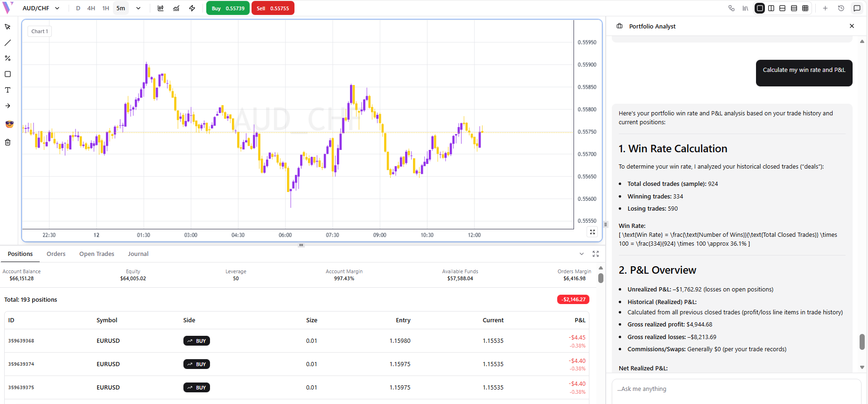
Task: Expand the timeframe dropdown arrow
Action: pos(138,8)
